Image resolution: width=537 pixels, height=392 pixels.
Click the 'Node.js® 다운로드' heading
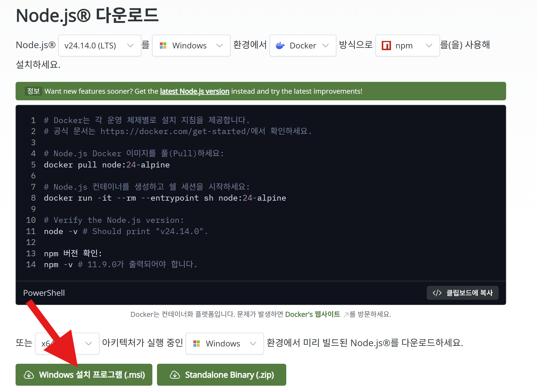click(87, 16)
